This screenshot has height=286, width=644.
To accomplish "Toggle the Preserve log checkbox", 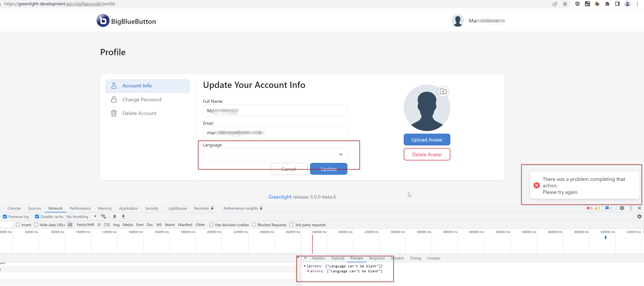I will [5, 217].
